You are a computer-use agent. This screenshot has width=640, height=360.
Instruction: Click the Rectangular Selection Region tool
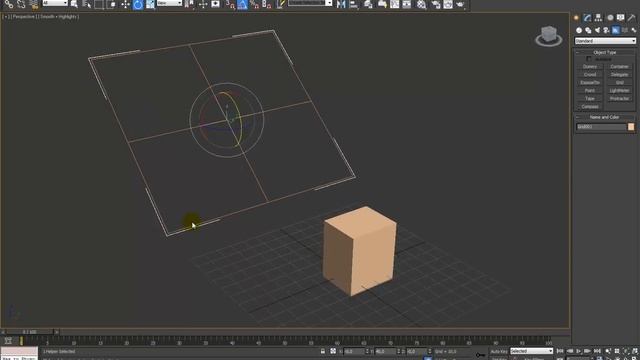coord(99,4)
